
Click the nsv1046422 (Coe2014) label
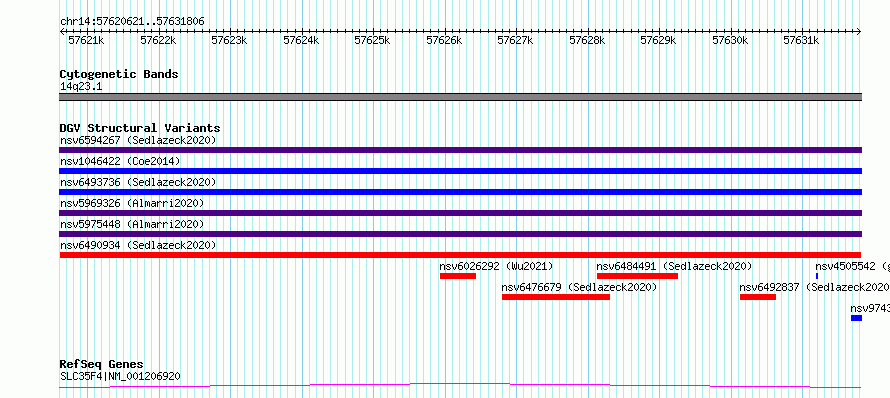[x=120, y=161]
